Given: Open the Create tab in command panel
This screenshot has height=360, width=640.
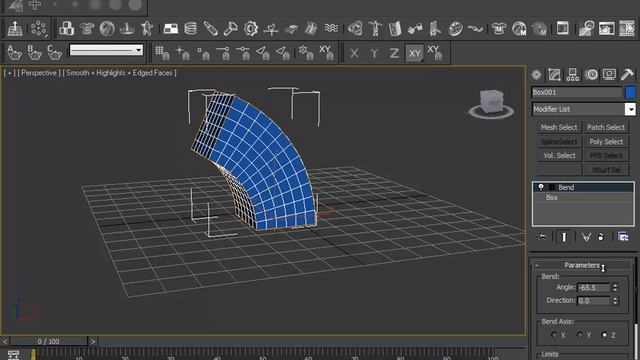Looking at the screenshot, I should [x=536, y=75].
